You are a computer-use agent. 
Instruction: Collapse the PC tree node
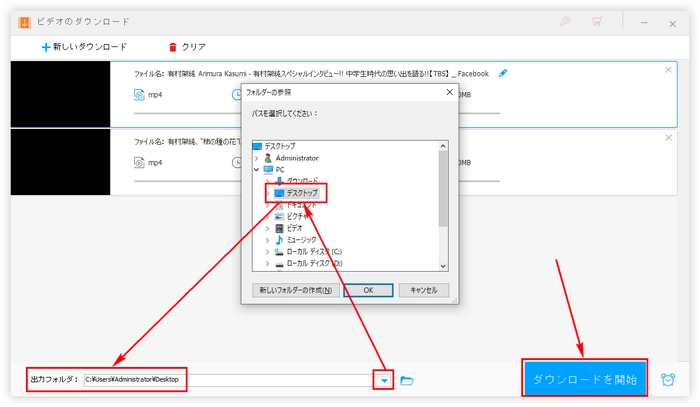pos(256,170)
